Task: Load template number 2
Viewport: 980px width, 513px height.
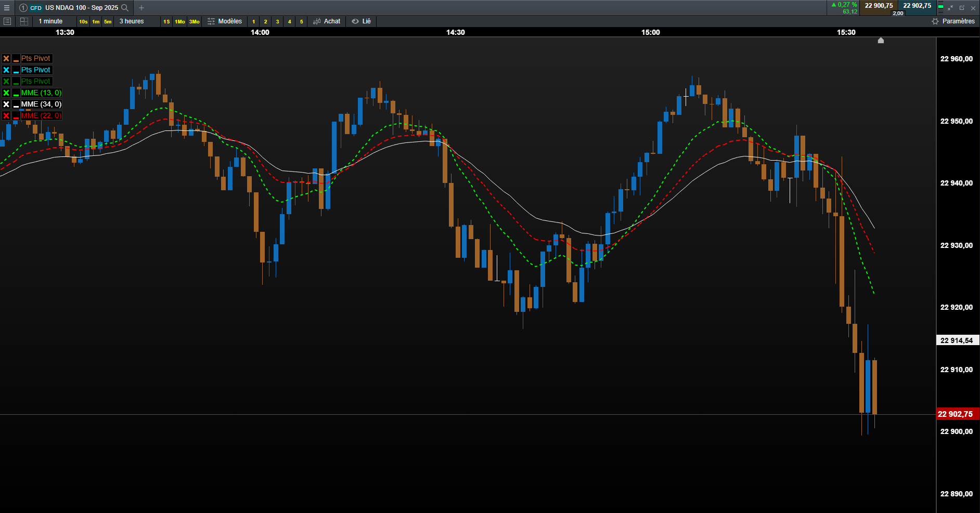Action: coord(266,21)
